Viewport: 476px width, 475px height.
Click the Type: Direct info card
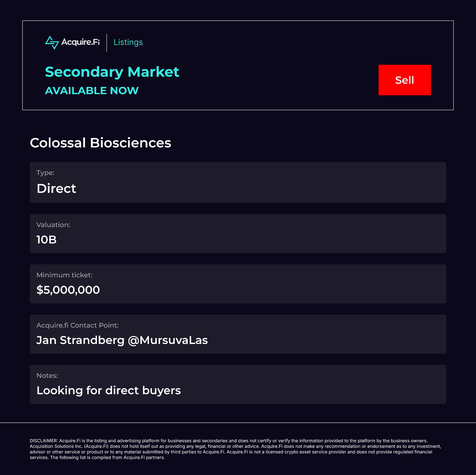click(238, 182)
